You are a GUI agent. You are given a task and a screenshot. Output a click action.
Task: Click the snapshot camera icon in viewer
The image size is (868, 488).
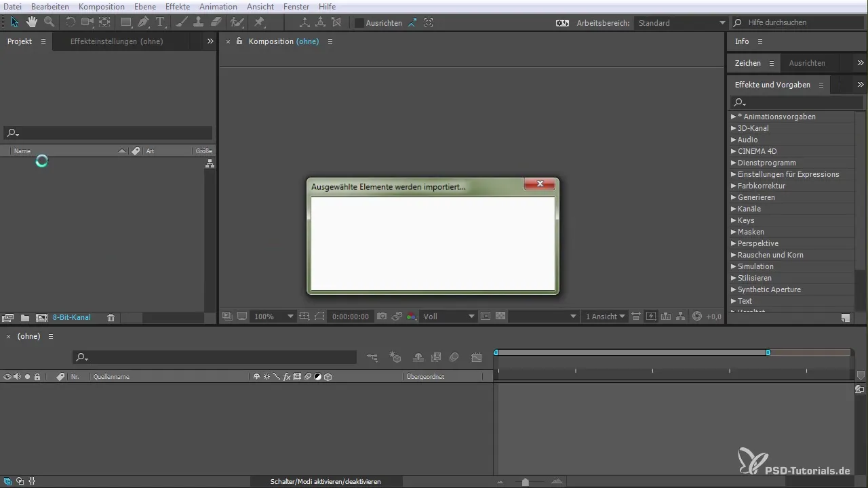point(382,317)
